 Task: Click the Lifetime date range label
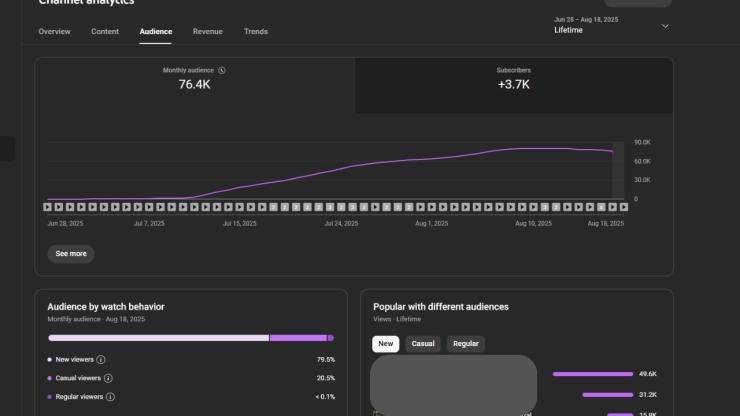point(568,30)
